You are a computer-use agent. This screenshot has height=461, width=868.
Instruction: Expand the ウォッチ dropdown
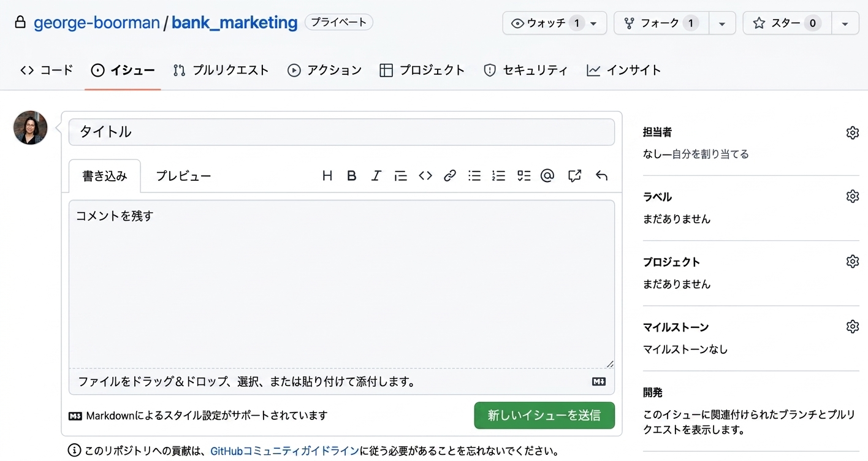tap(555, 23)
